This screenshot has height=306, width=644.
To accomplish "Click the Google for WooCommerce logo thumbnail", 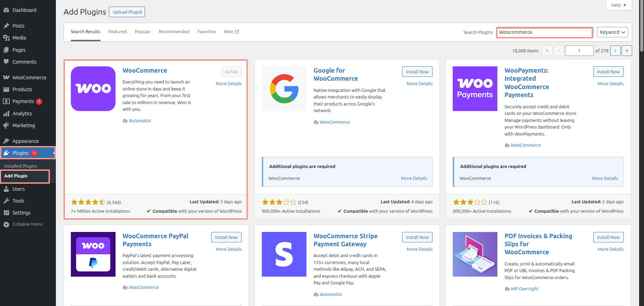I will click(284, 89).
